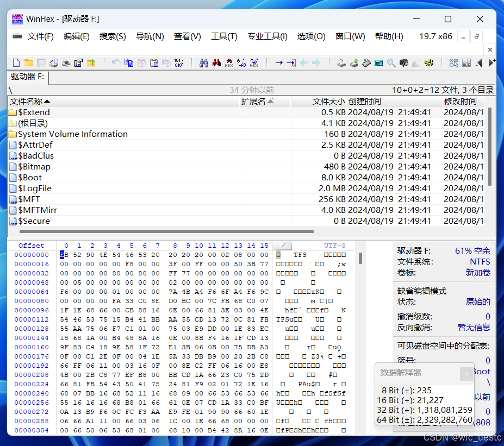The height and width of the screenshot is (446, 504).
Task: Select the (根目录) folder row
Action: (x=246, y=123)
